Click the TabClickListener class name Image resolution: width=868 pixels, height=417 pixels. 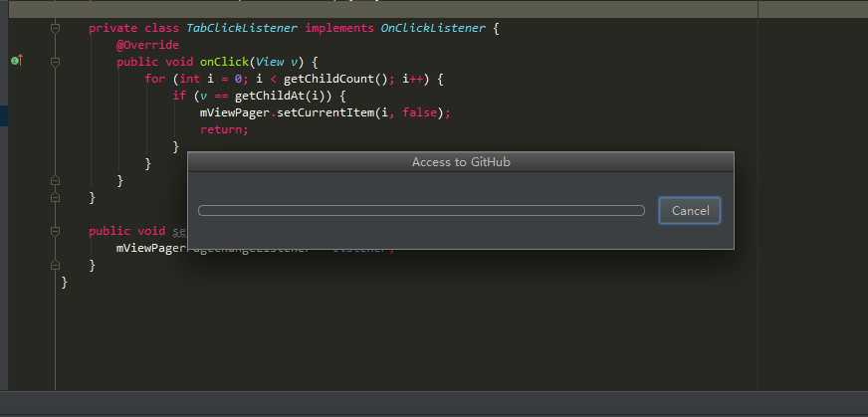pyautogui.click(x=241, y=28)
